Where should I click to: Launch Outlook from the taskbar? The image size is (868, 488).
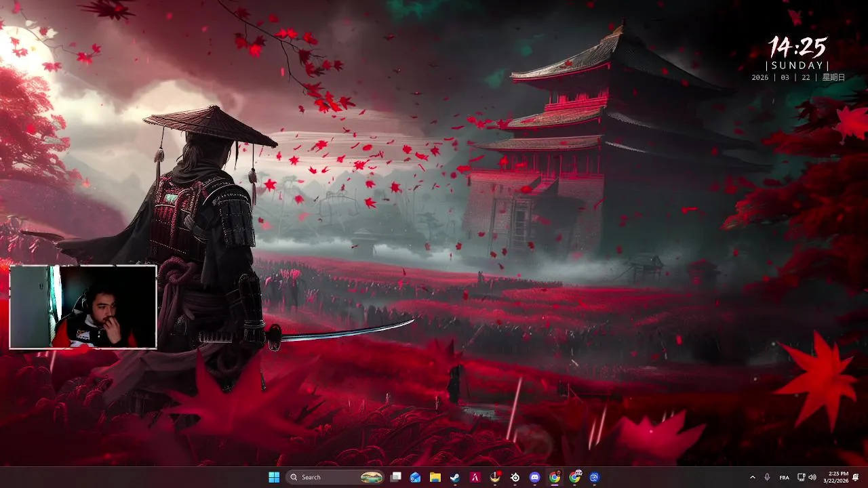(416, 477)
